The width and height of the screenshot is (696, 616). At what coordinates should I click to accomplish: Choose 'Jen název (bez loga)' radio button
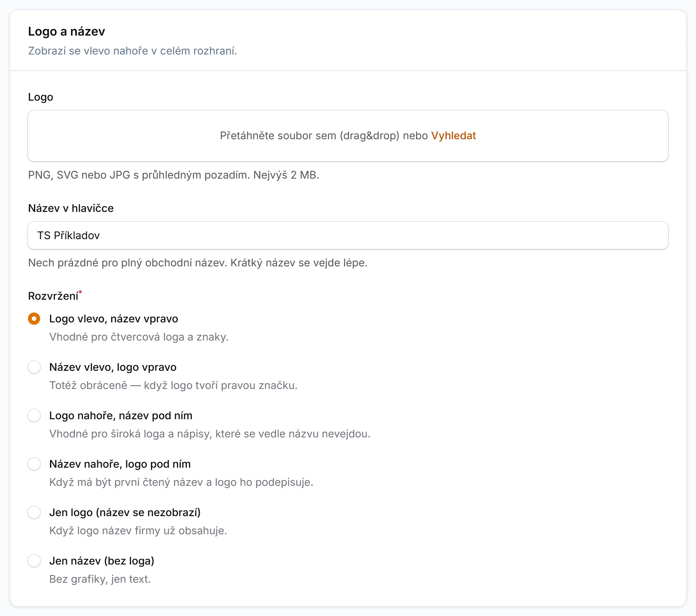pyautogui.click(x=34, y=561)
